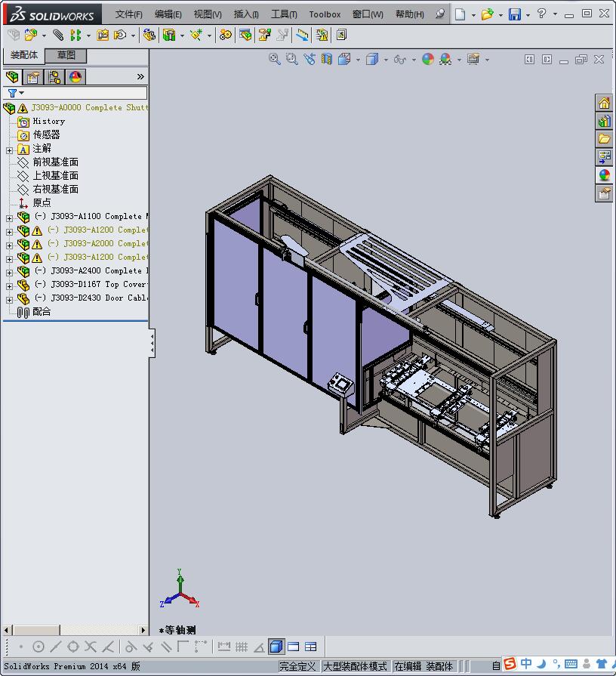Open the File Explorer task pane icon
The width and height of the screenshot is (616, 676).
click(604, 139)
